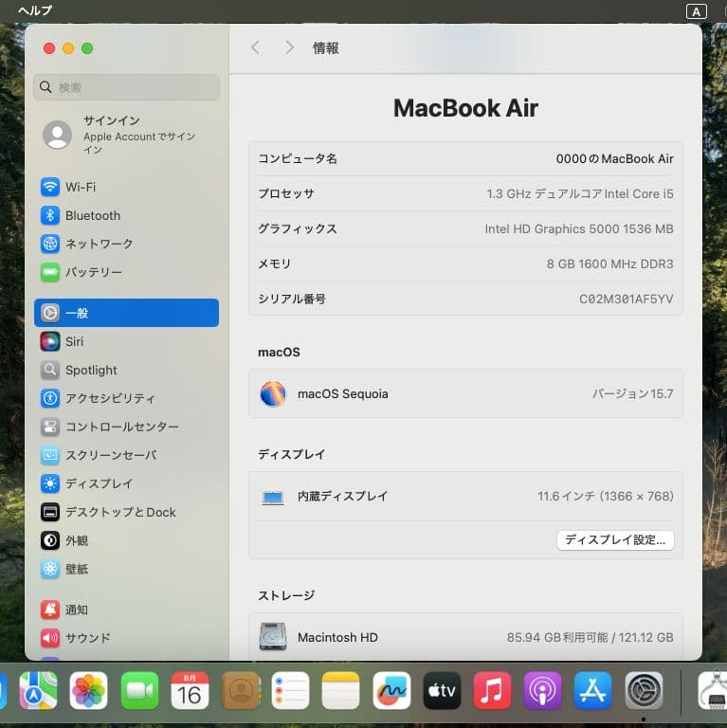The height and width of the screenshot is (728, 727).
Task: Open Notes app in Dock
Action: [x=341, y=690]
